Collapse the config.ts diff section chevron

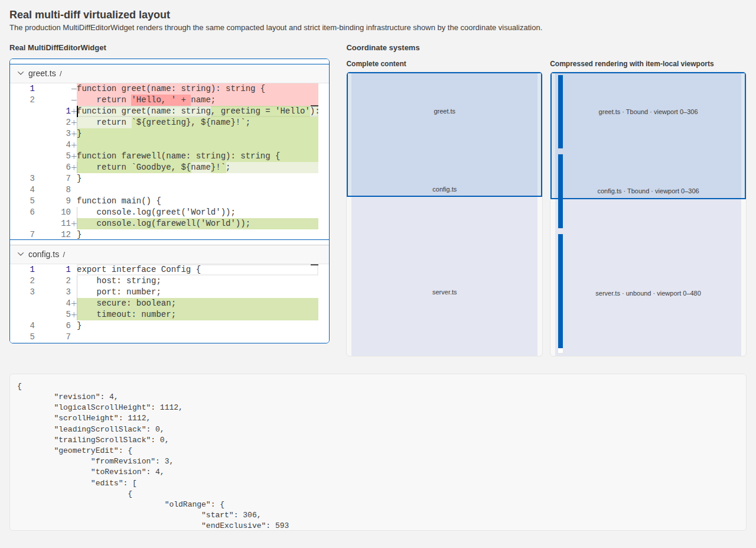tap(21, 254)
